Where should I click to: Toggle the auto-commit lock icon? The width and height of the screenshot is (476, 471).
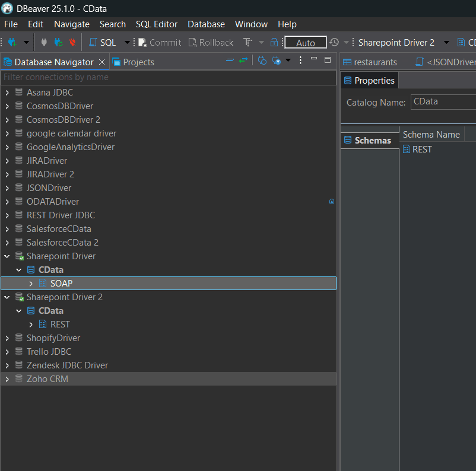[274, 42]
